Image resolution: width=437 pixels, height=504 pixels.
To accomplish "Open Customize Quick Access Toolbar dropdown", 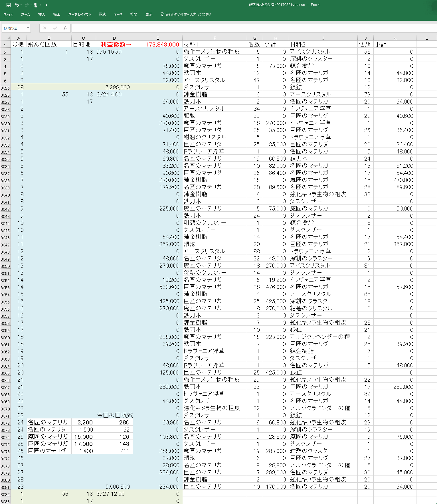I will coord(46,5).
